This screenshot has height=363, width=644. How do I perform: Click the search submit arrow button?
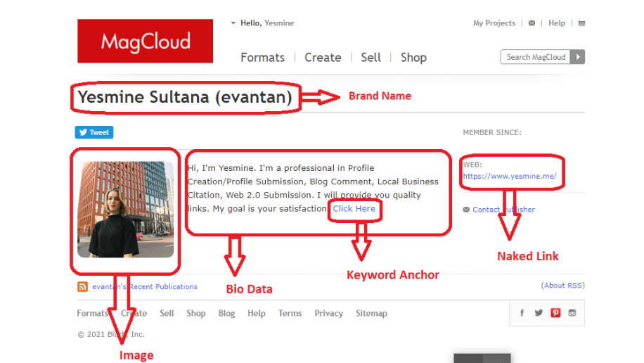coord(577,57)
